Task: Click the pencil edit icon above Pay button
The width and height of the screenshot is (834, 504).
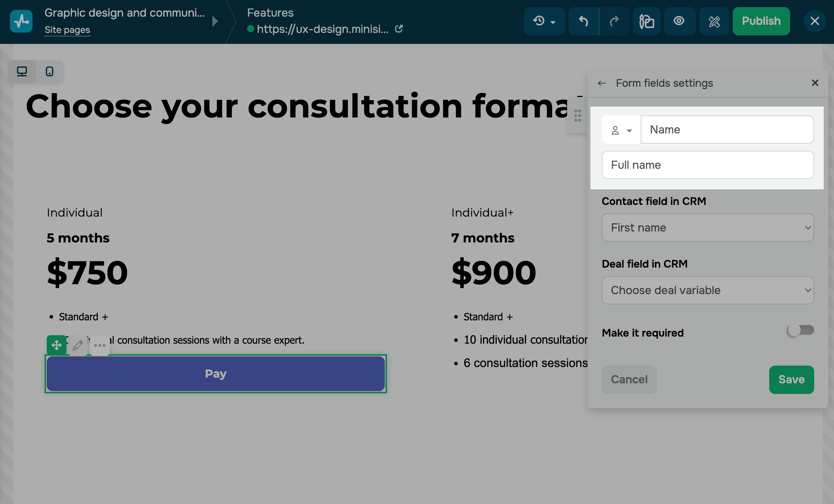Action: (x=78, y=345)
